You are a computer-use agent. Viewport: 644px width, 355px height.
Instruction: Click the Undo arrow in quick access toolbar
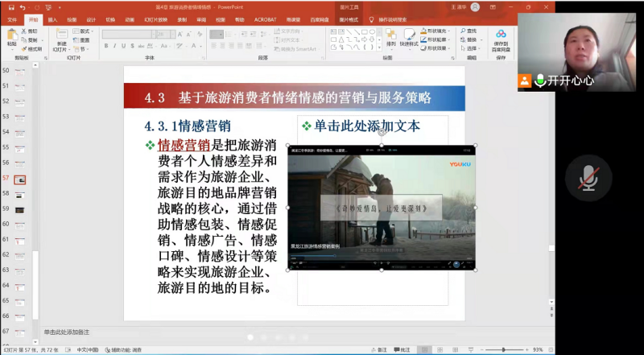(22, 6)
